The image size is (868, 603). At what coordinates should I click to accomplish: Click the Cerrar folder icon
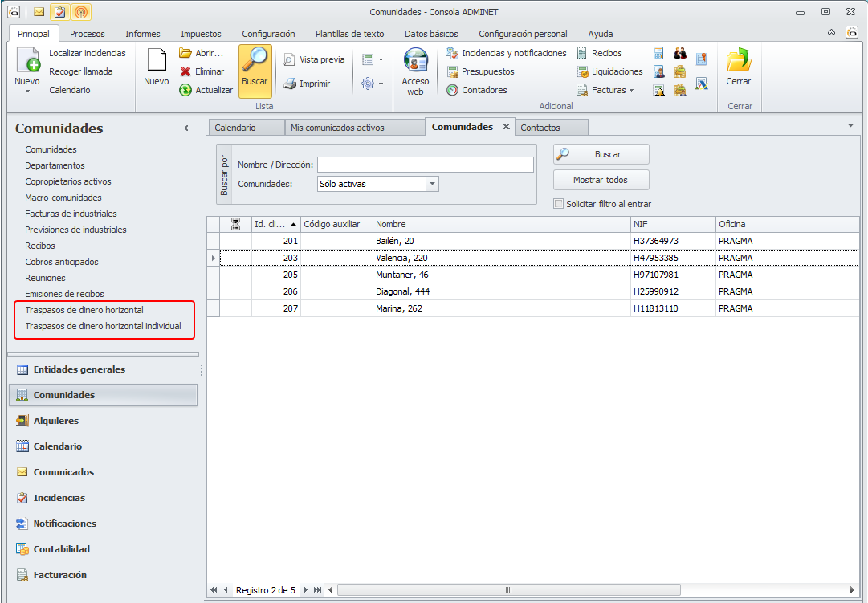738,62
